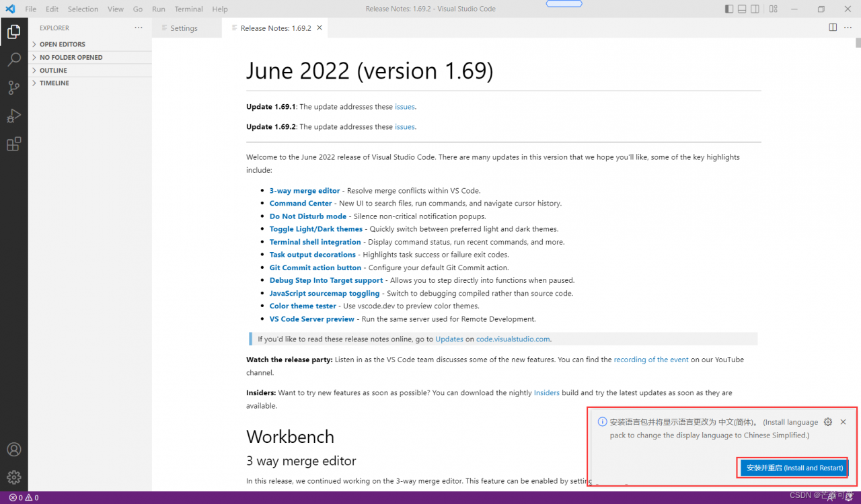
Task: Open the Terminal shell integration link
Action: coord(315,242)
